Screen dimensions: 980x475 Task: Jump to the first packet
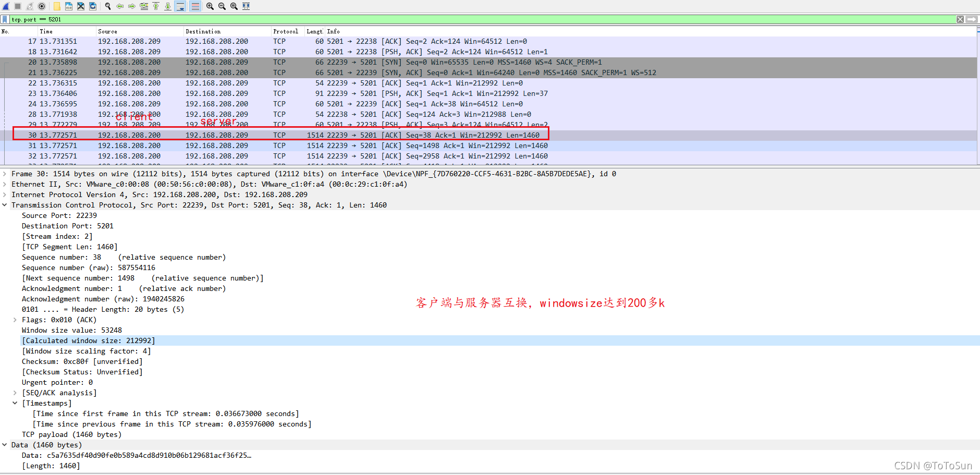coord(156,6)
